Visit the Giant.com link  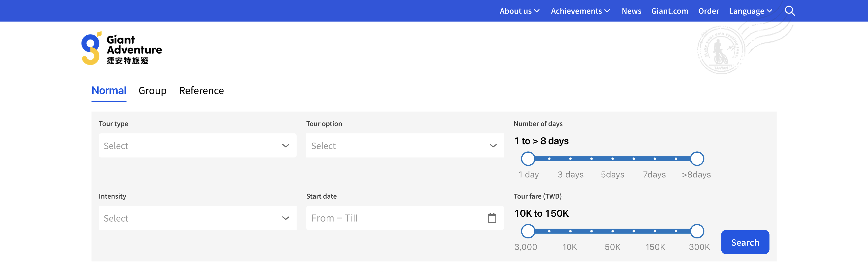click(669, 11)
